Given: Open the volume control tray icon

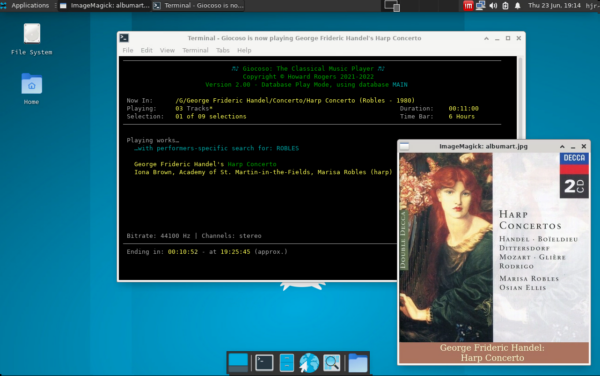Looking at the screenshot, I should pyautogui.click(x=493, y=6).
